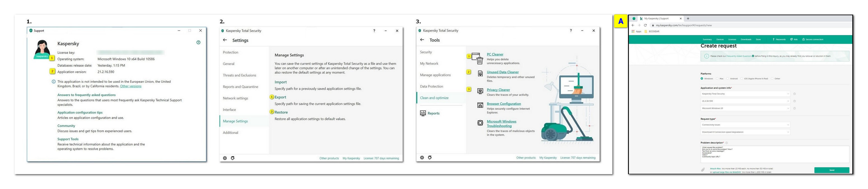868x189 pixels.
Task: Show help for Problem description
Action: pos(727,143)
